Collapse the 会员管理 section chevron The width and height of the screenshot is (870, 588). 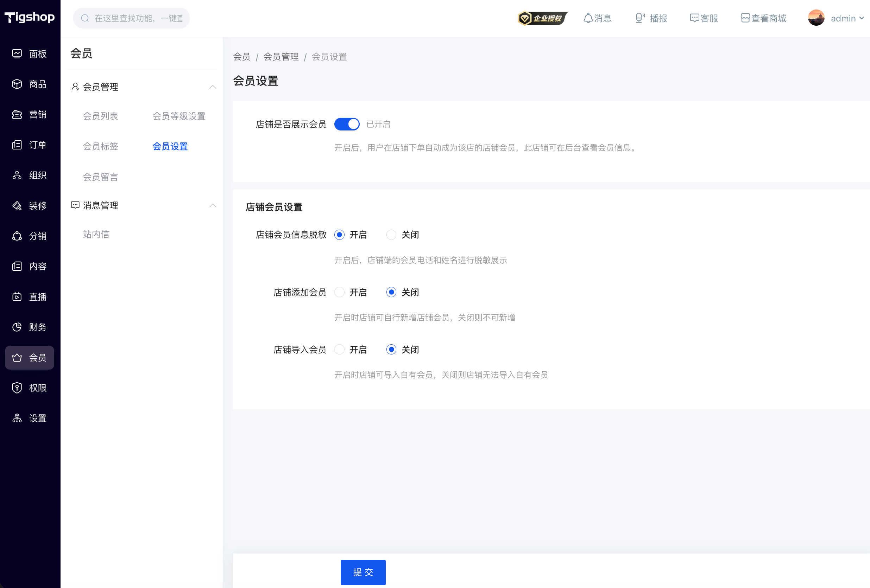pos(213,87)
